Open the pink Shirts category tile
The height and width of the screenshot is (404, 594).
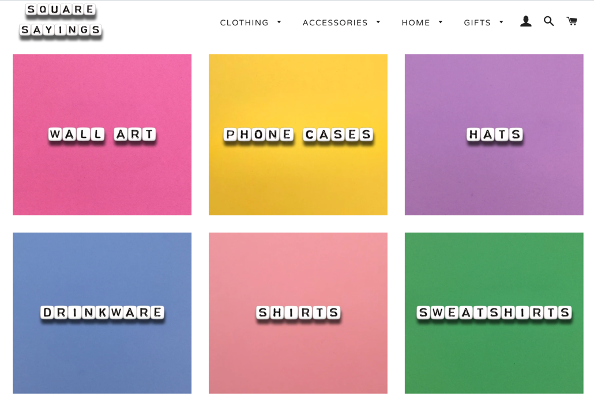point(298,313)
